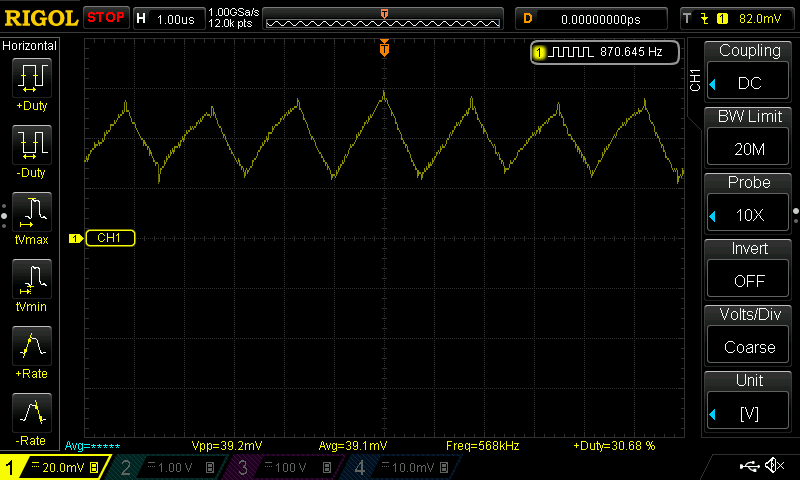The width and height of the screenshot is (800, 480).
Task: Click the falling edge trigger icon
Action: 705,19
